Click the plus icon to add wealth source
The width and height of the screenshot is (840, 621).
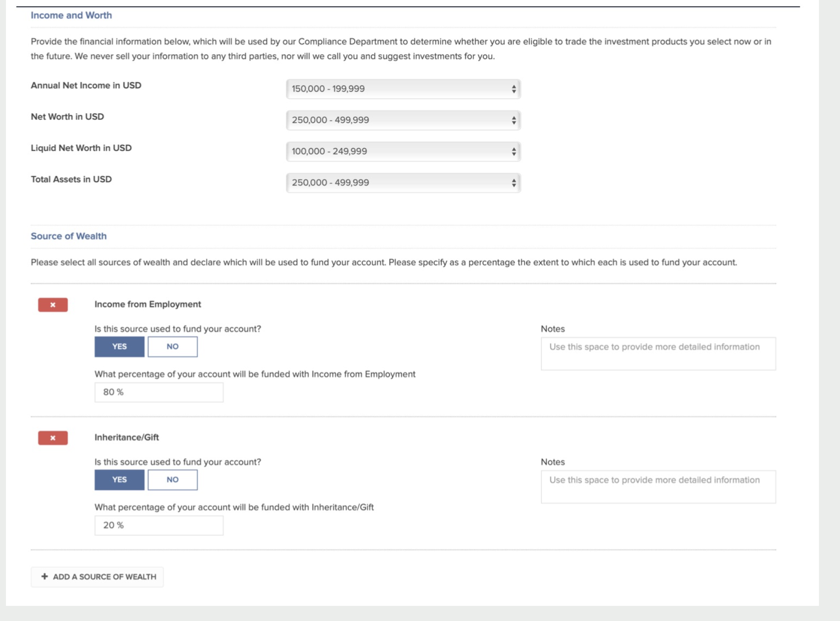(x=44, y=577)
